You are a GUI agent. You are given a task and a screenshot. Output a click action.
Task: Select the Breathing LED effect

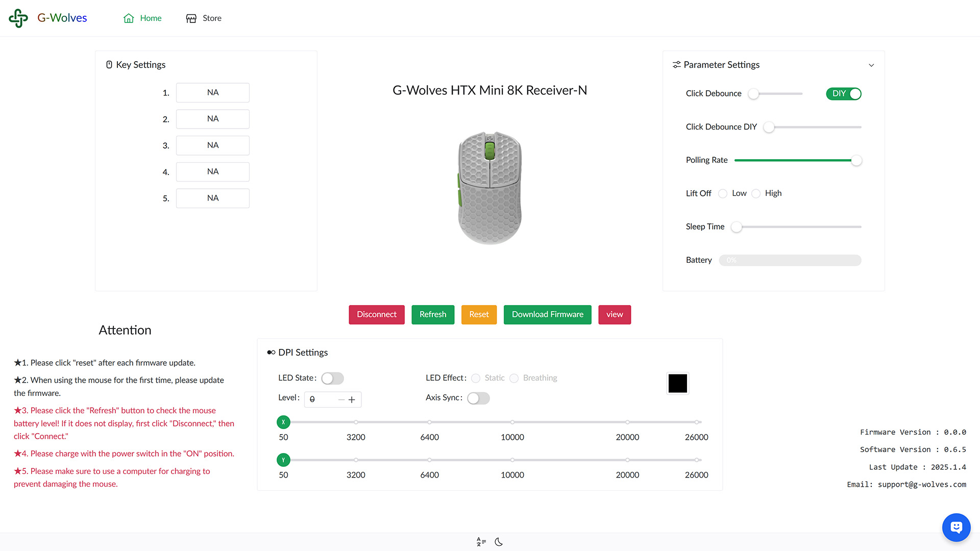coord(514,378)
